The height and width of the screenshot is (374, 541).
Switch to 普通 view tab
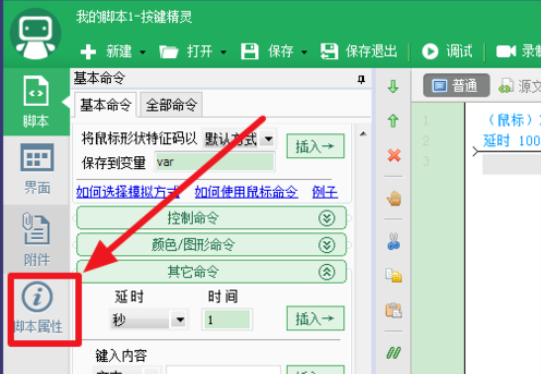coord(456,85)
